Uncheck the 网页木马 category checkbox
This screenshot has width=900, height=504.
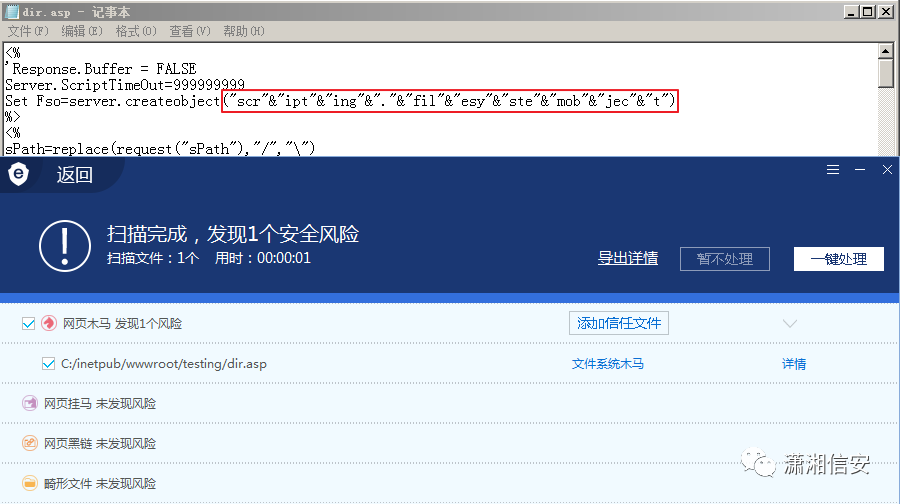[x=28, y=324]
